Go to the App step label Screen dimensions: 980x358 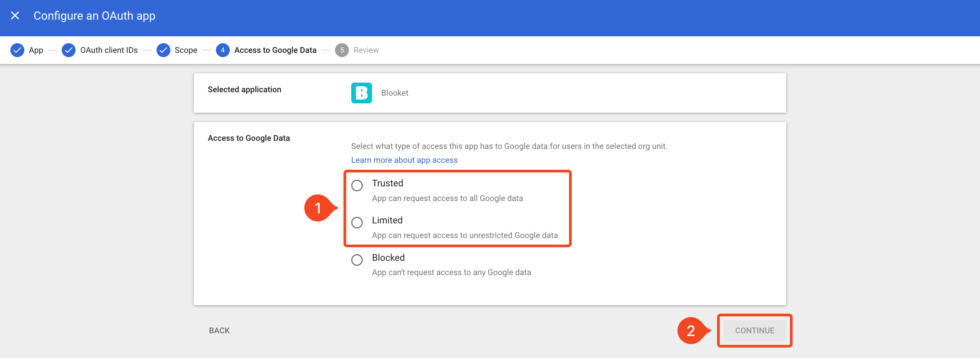[36, 50]
